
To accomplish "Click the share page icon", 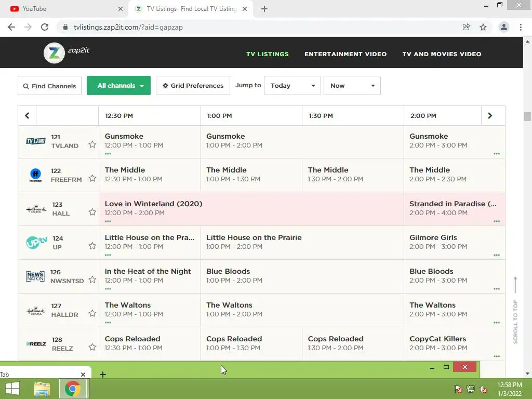I will coord(467,27).
